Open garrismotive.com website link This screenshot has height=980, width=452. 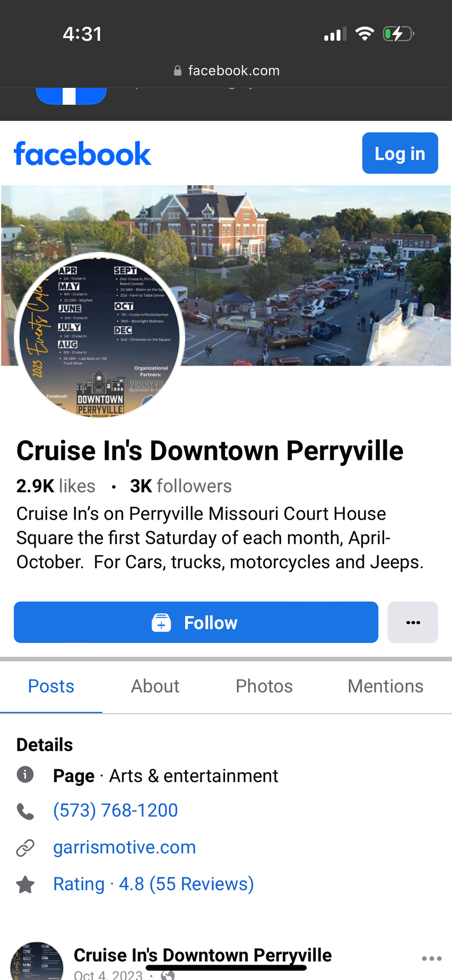(x=124, y=847)
